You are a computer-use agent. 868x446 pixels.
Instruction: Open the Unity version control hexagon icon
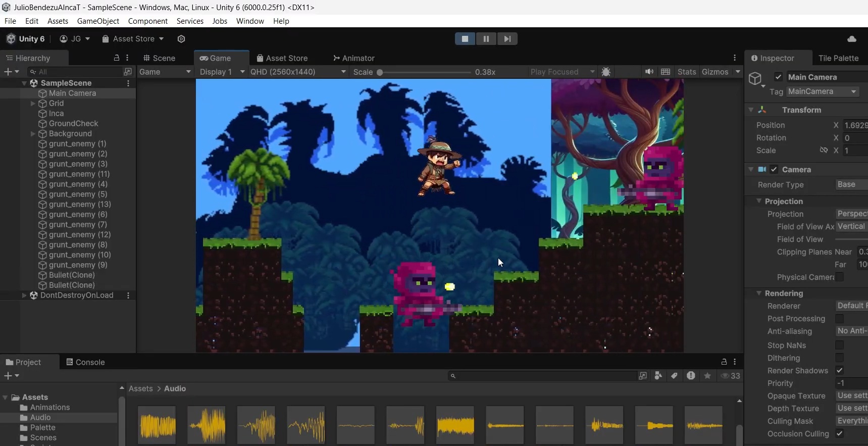point(181,39)
